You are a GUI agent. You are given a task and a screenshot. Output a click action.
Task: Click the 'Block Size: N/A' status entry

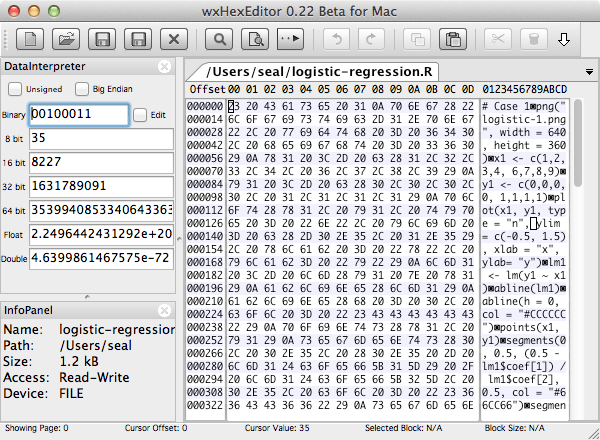coord(514,428)
